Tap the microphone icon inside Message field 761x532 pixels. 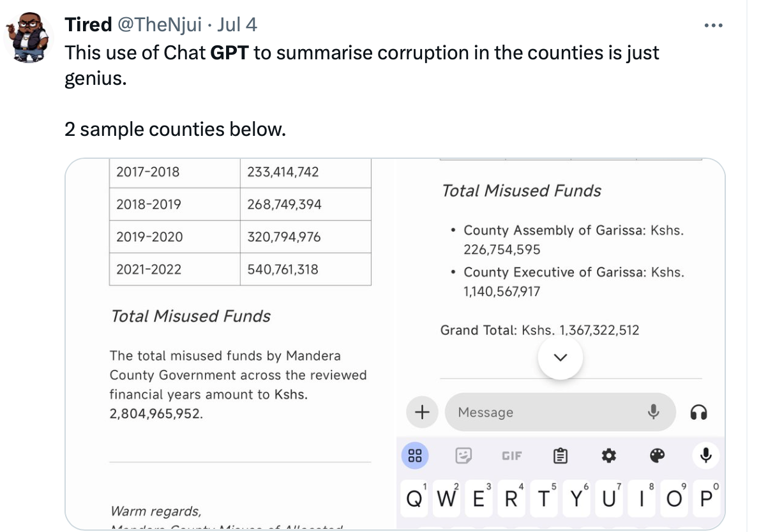[653, 412]
